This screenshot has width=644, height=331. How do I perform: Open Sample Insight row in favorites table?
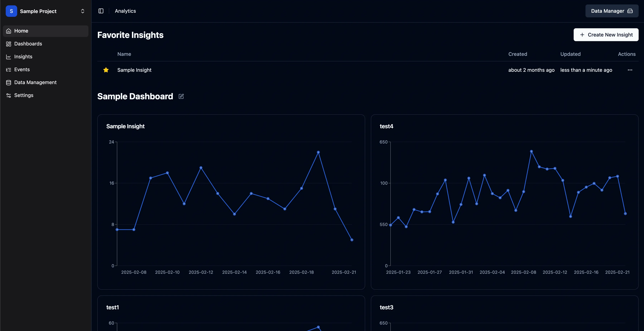368,70
